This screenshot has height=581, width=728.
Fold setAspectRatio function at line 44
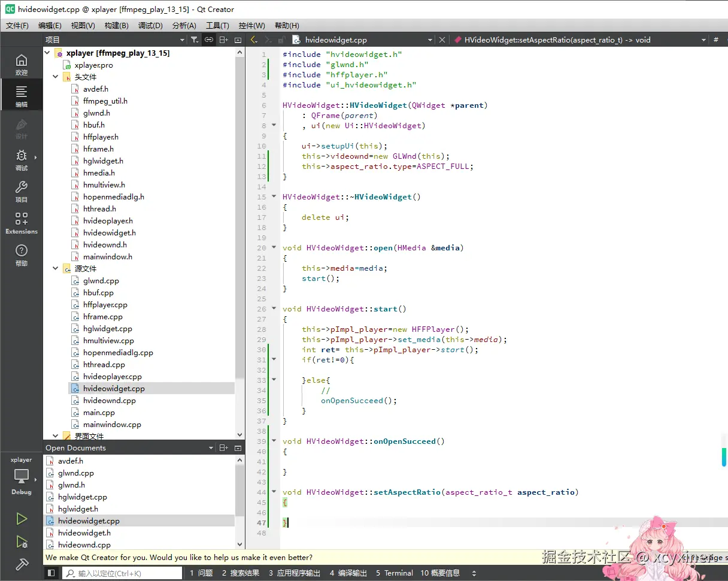tap(274, 492)
